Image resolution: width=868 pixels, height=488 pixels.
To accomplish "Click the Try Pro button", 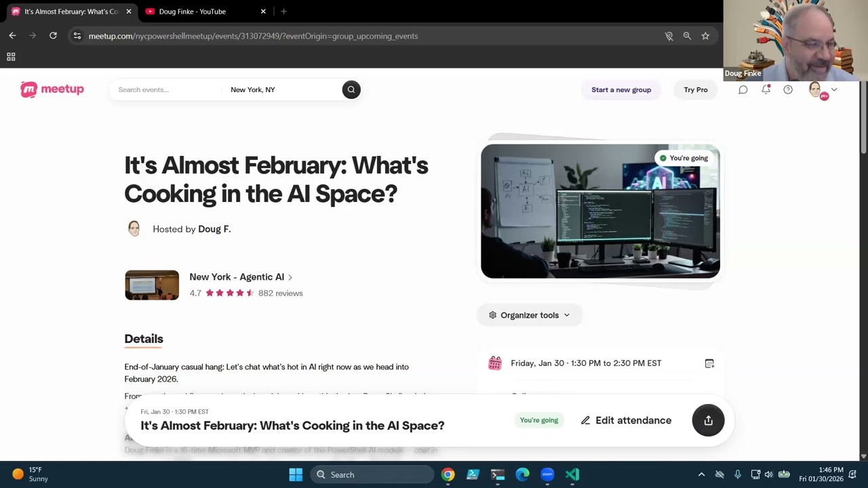I will click(x=696, y=89).
